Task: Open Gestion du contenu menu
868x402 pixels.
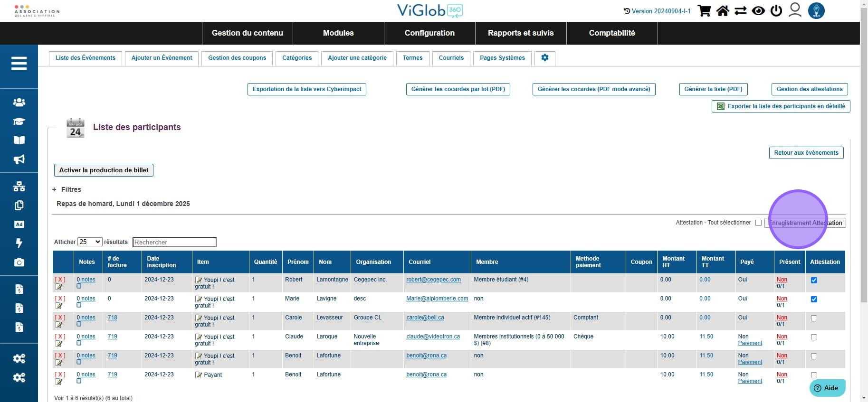Action: point(248,33)
